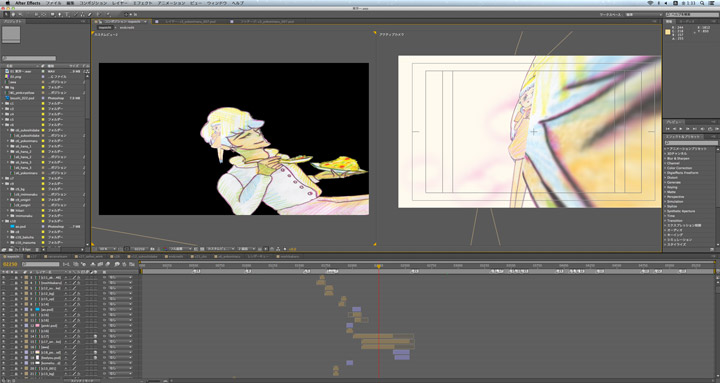Click the Auto-keyframe icon in timeline
Screen dimensions: 720x383
pyautogui.click(x=124, y=264)
